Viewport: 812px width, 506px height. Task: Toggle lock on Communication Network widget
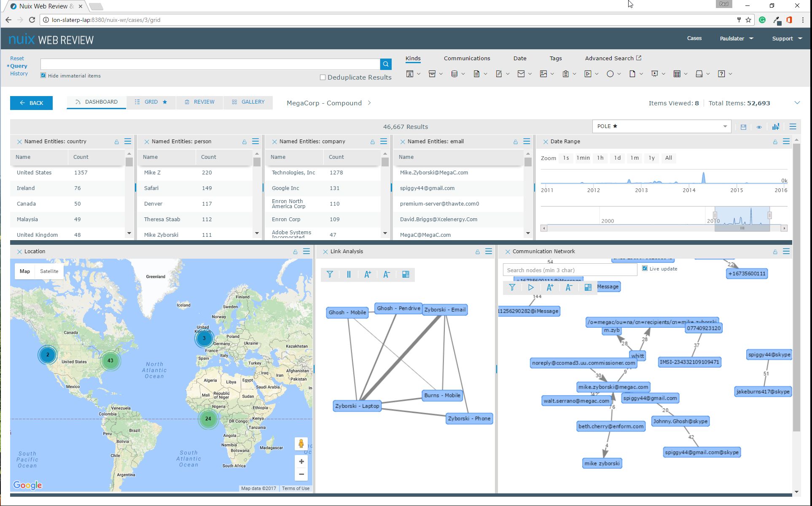pyautogui.click(x=775, y=252)
